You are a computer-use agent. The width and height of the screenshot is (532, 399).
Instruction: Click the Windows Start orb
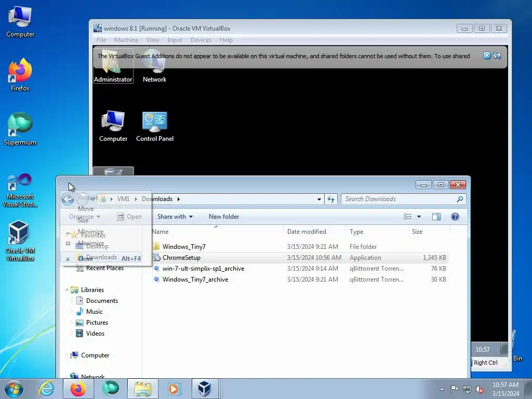pos(14,389)
